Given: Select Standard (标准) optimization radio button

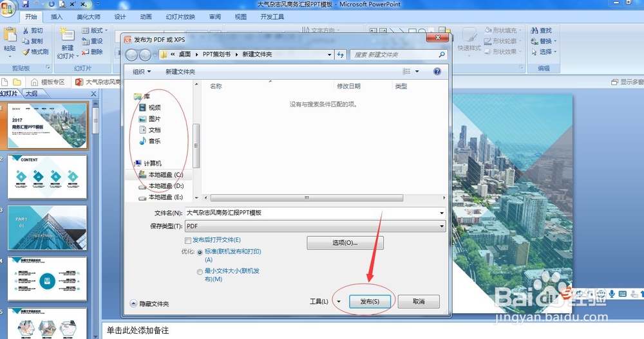Looking at the screenshot, I should [200, 252].
